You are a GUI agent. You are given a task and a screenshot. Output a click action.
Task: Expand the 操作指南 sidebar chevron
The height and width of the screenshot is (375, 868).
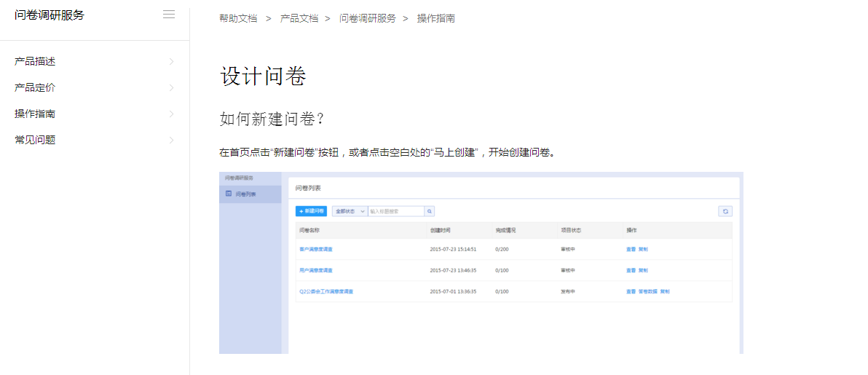(x=172, y=114)
